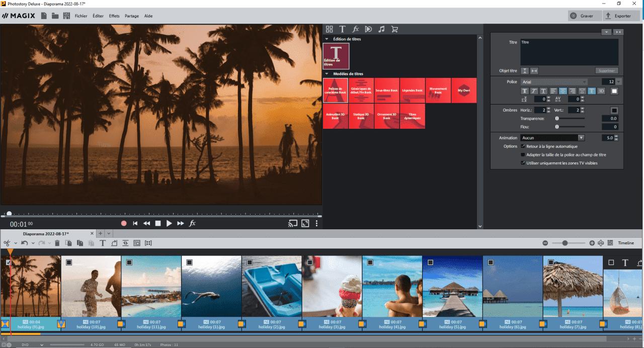Uncheck 'Utiliser uniquement les zones TV visibles'

522,162
